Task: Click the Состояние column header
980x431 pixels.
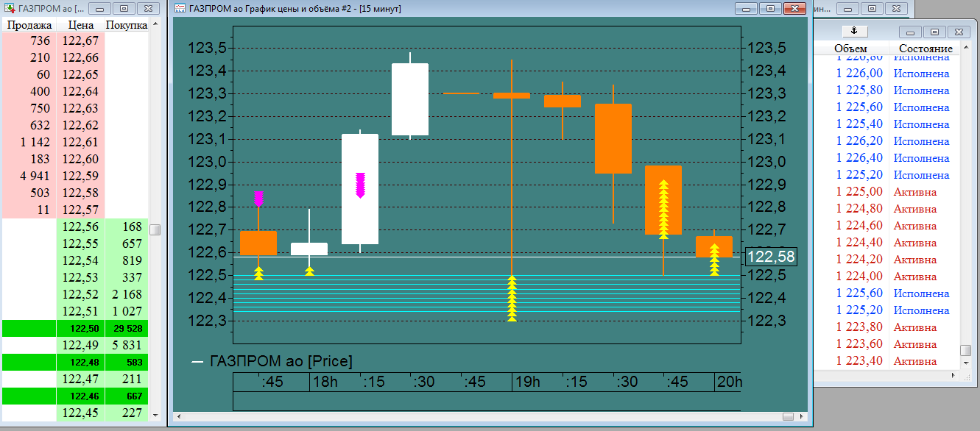Action: [x=926, y=49]
